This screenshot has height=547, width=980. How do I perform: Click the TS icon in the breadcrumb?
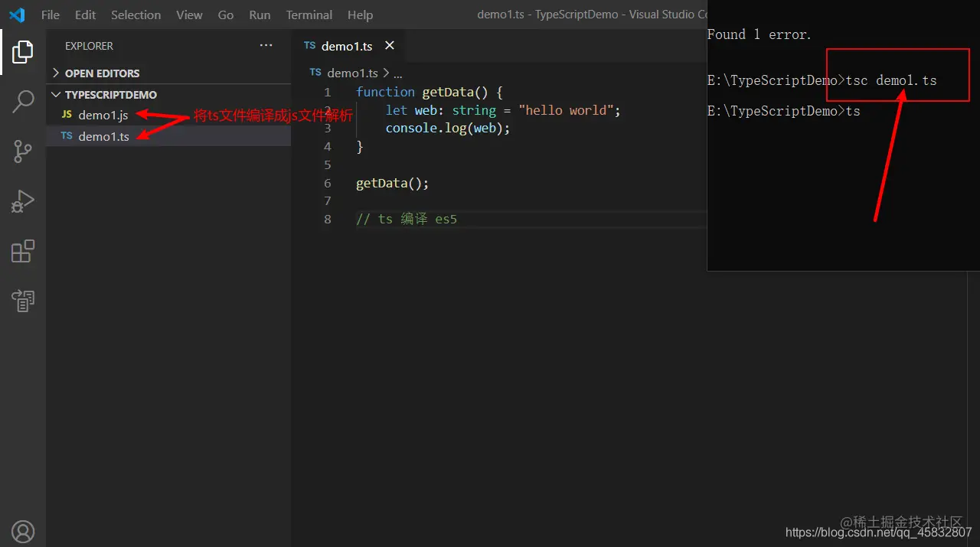pos(315,73)
